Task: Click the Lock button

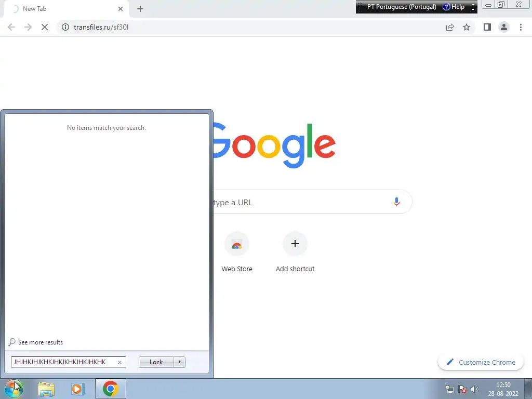Action: [156, 362]
